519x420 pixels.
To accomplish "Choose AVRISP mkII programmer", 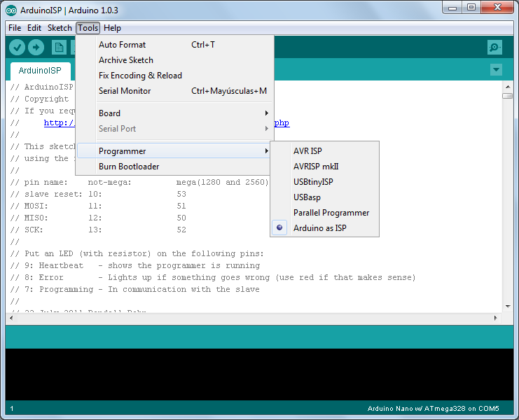I will tap(325, 167).
